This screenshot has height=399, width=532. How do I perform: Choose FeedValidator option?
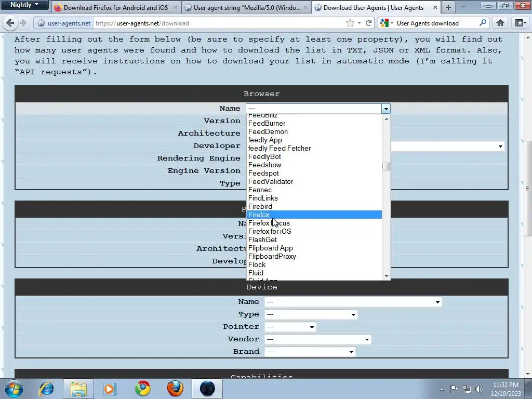(x=314, y=181)
